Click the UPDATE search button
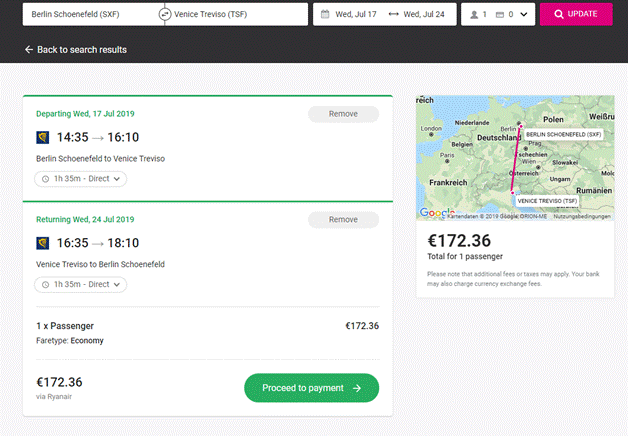 click(x=576, y=14)
